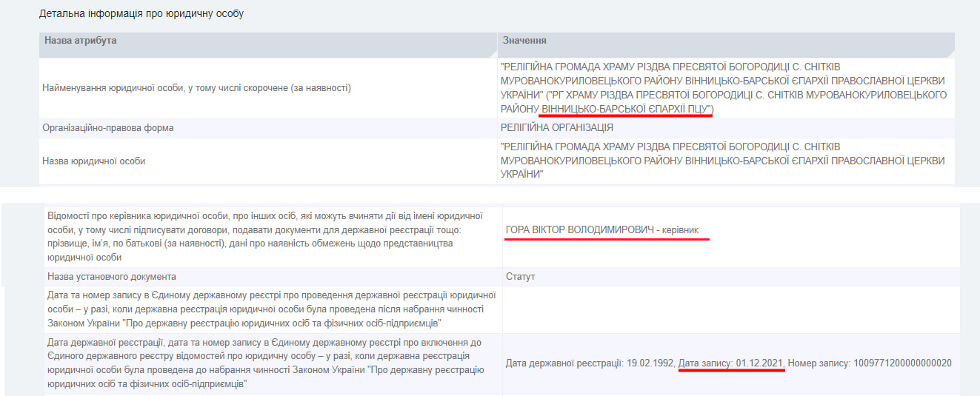Click 'Номер запису: 1009771200000000020' text
Screen dimensions: 980x396
(870, 363)
